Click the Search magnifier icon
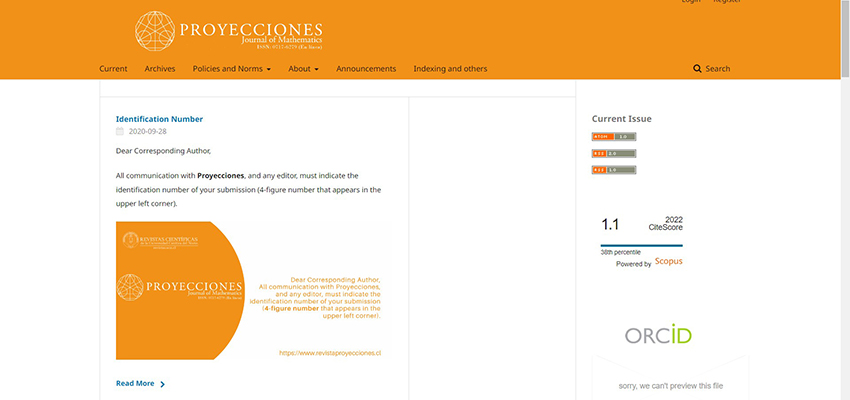 click(x=697, y=69)
